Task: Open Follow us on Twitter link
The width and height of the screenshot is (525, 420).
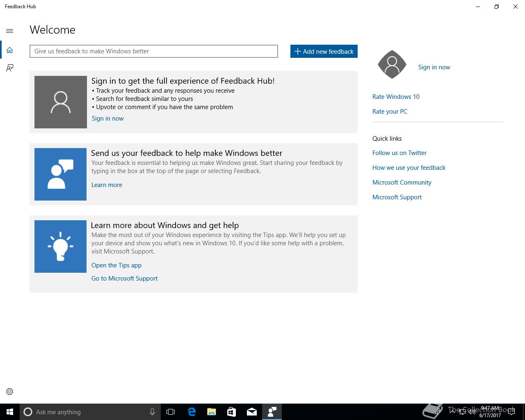Action: [x=399, y=153]
